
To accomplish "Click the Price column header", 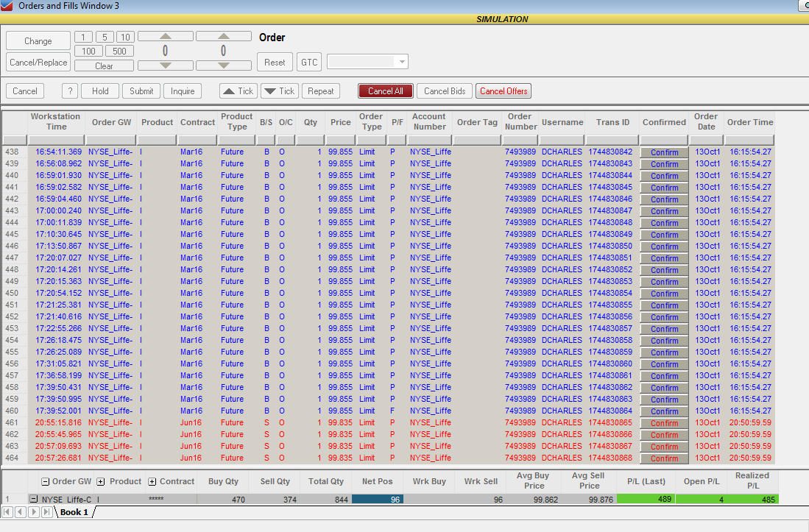I will pos(341,122).
